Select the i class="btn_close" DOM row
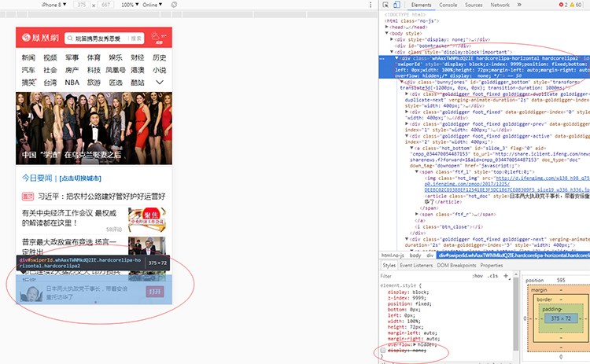590x364 pixels. (448, 226)
